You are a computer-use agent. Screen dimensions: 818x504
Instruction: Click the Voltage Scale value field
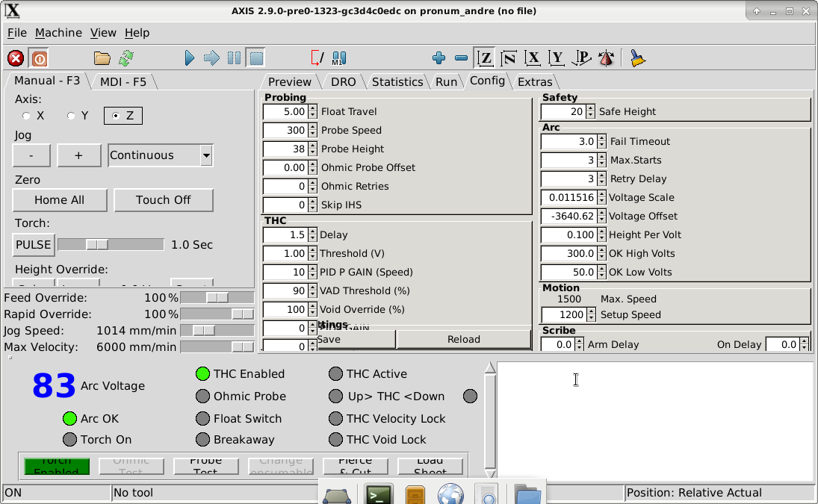[x=569, y=198]
